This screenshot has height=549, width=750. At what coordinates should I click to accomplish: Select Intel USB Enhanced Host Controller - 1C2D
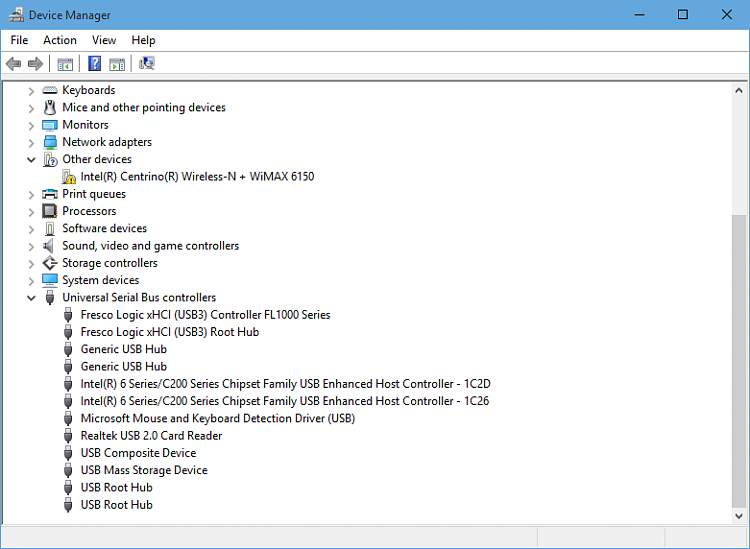(x=286, y=384)
